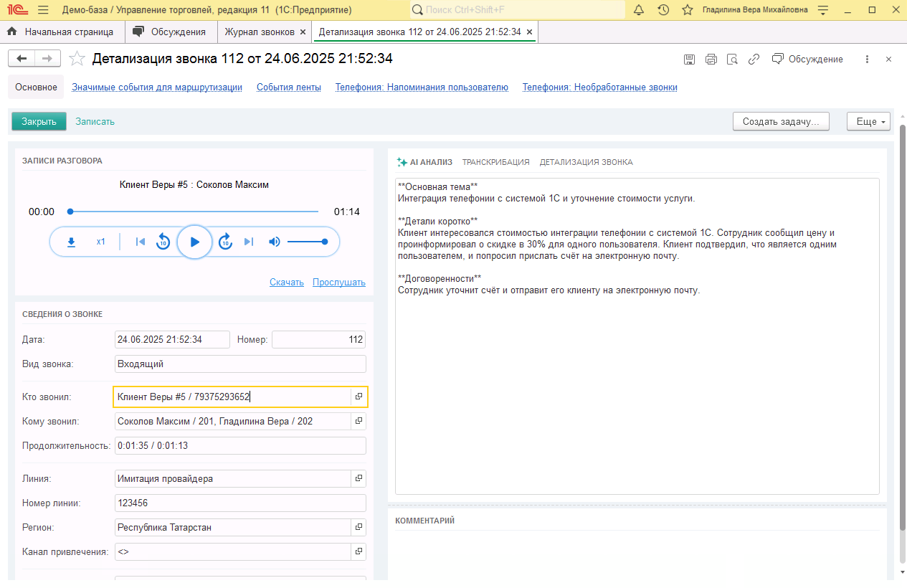Click the Скачать link
Image resolution: width=907 pixels, height=588 pixels.
287,283
